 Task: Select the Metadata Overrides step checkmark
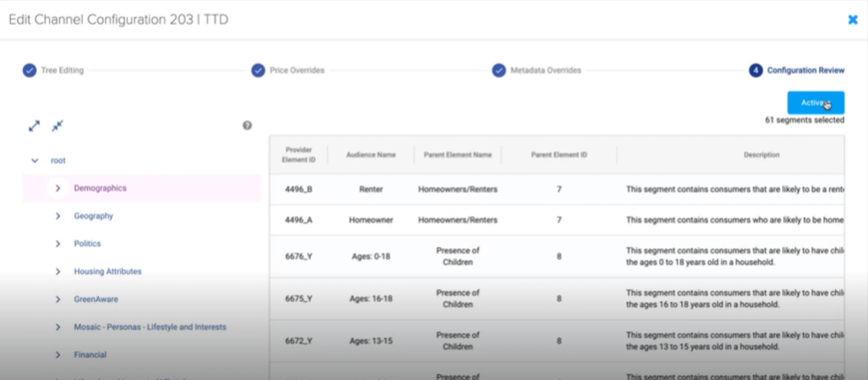point(499,70)
